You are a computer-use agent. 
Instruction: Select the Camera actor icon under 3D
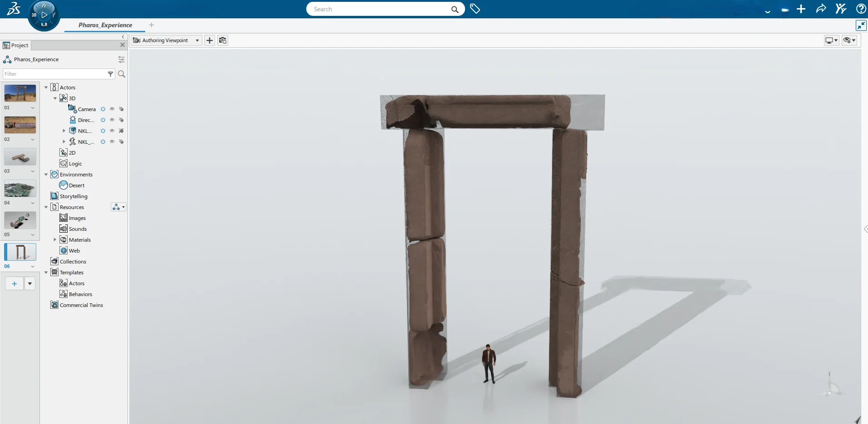point(73,109)
